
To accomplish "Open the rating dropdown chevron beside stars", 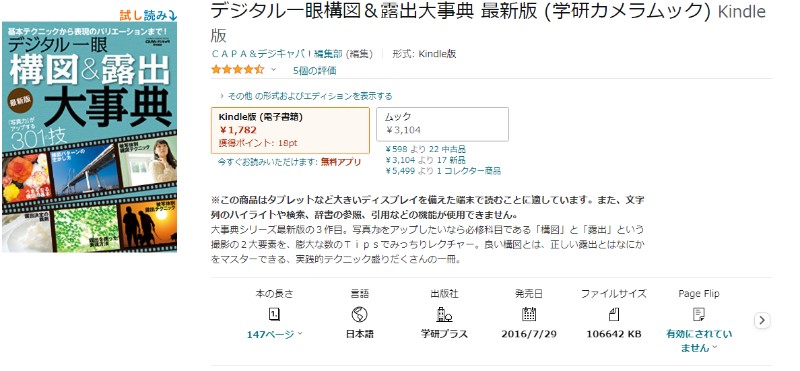I will coord(273,69).
